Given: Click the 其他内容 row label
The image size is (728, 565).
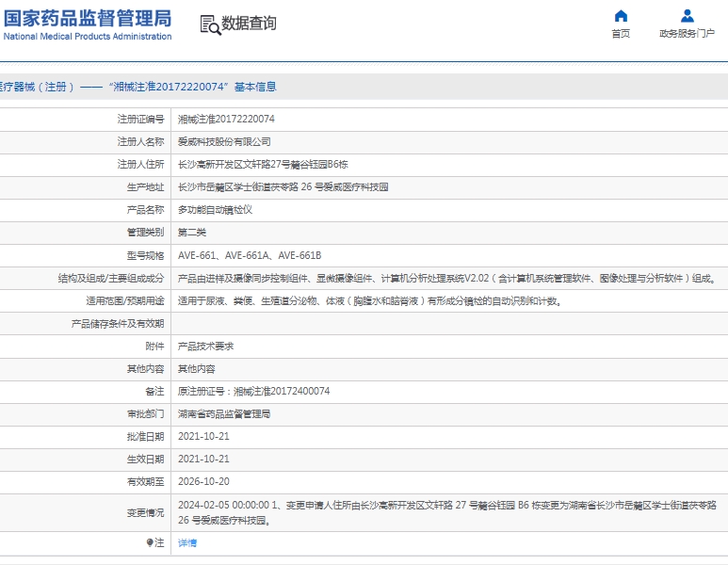Looking at the screenshot, I should pos(145,369).
